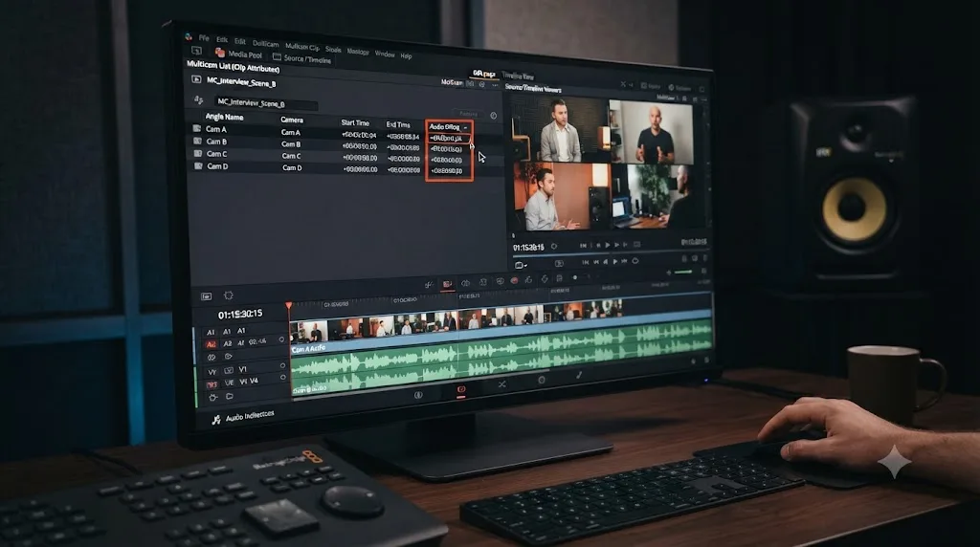Select the top-right bald man angle
980x547 pixels.
click(x=653, y=132)
